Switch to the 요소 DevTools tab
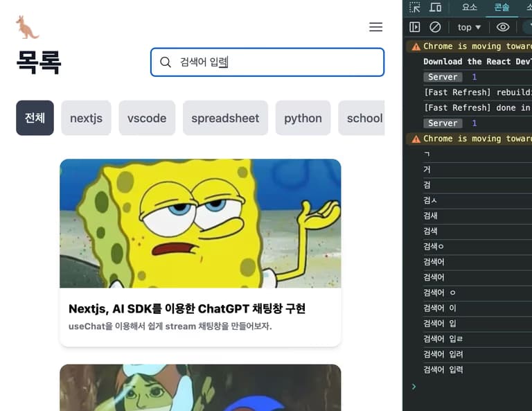Screen dimensions: 532x411 pyautogui.click(x=470, y=7)
